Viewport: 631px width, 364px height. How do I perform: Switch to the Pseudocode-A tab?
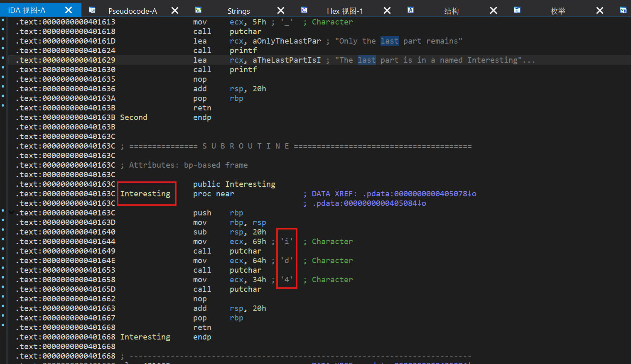click(x=133, y=11)
